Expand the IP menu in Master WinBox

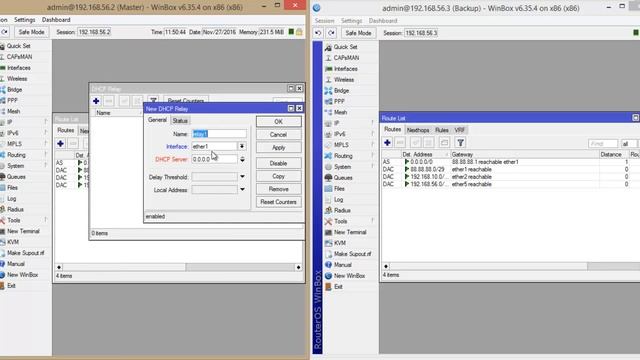10,122
